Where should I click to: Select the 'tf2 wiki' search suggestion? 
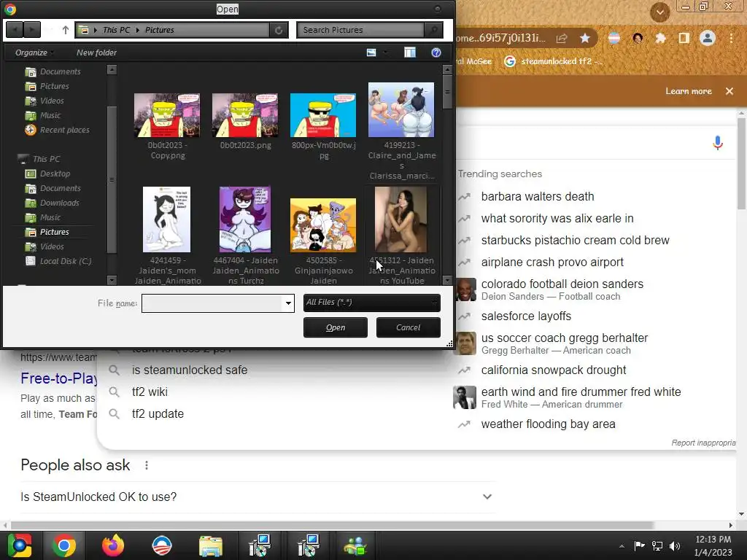pos(150,392)
